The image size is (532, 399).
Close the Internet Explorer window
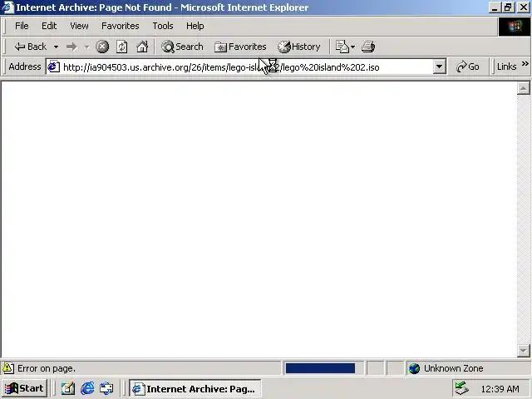click(x=524, y=7)
